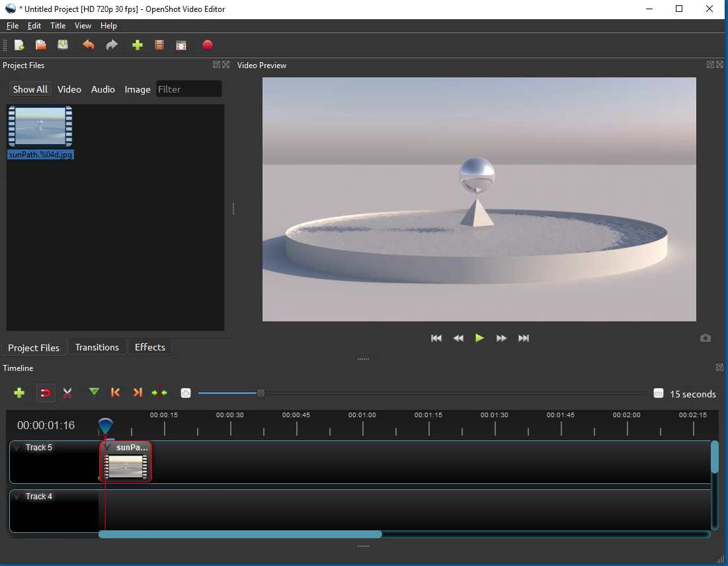Collapse Track 5 using its chevron

tap(17, 448)
